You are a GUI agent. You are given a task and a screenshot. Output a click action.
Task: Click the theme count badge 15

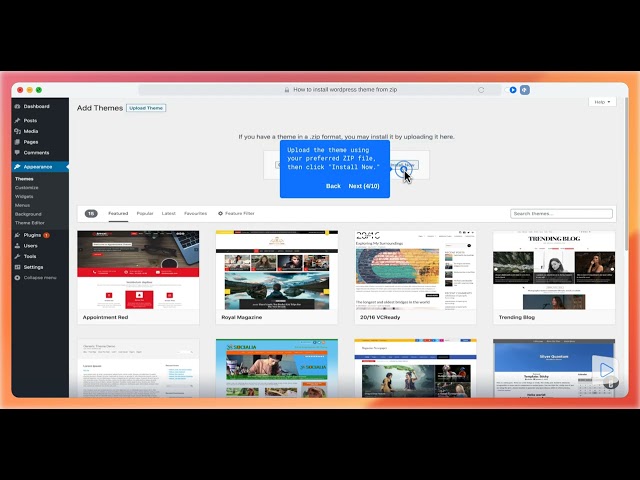coord(91,213)
